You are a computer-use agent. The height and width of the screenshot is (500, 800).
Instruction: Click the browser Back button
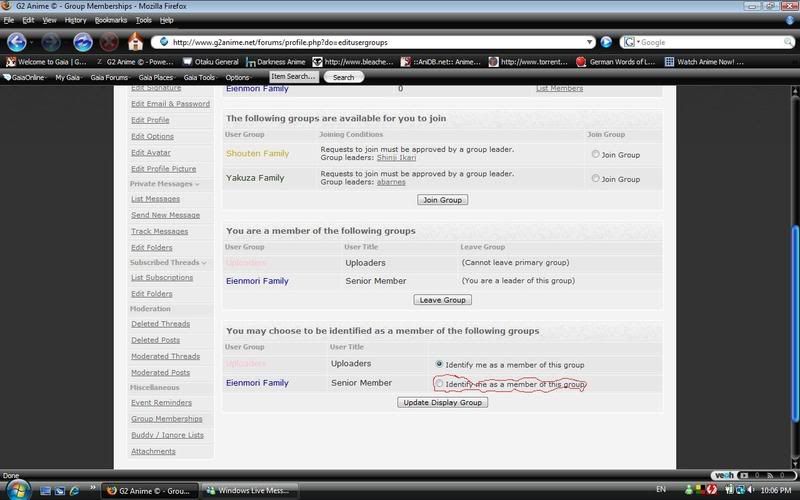[x=17, y=42]
